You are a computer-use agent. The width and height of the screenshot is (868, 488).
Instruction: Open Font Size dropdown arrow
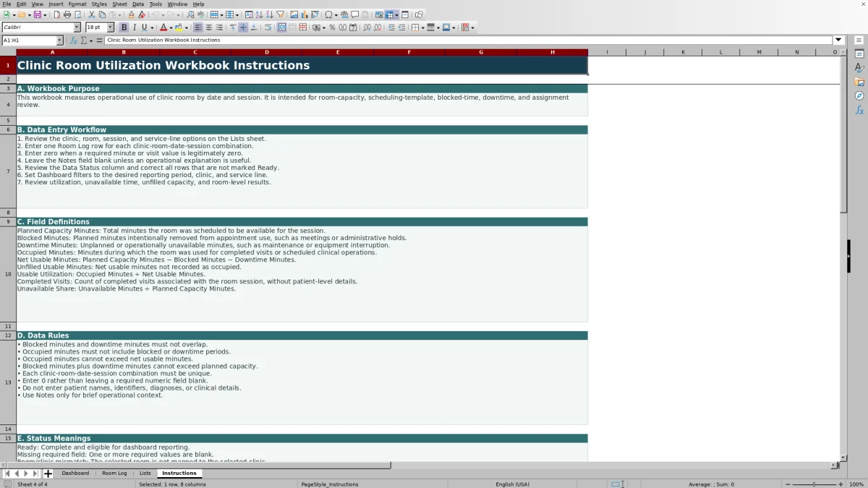click(x=110, y=27)
